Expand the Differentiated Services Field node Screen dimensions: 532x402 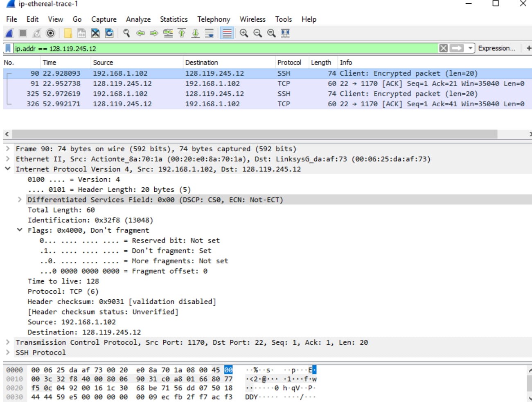click(x=20, y=200)
